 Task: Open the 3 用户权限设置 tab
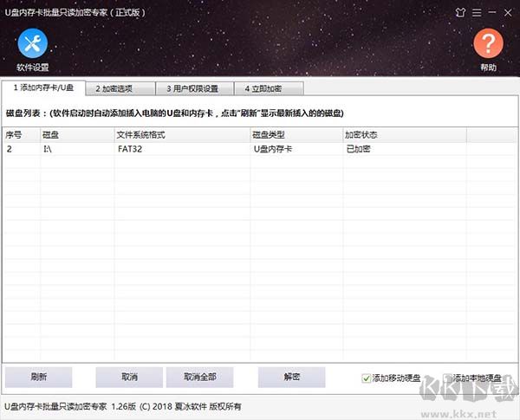195,89
